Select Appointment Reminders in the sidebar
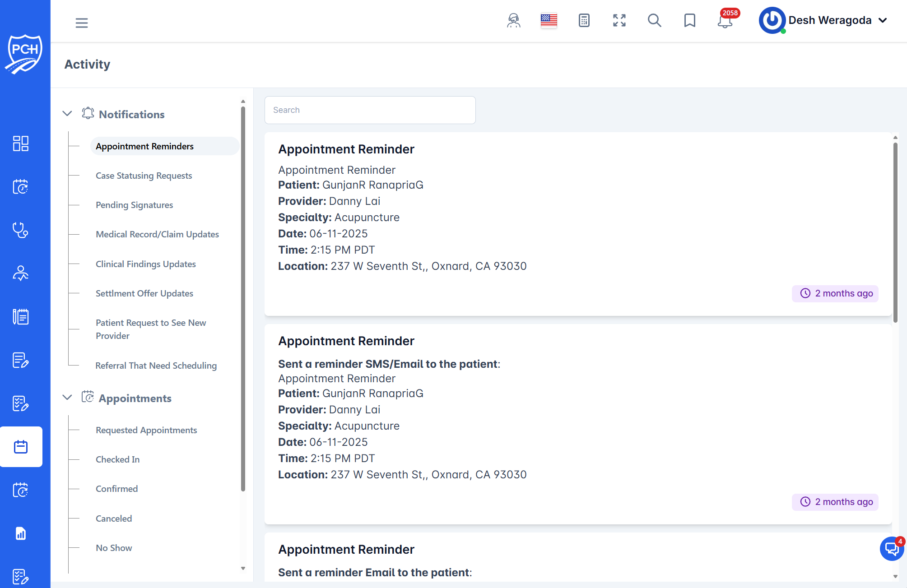The image size is (907, 588). click(144, 146)
